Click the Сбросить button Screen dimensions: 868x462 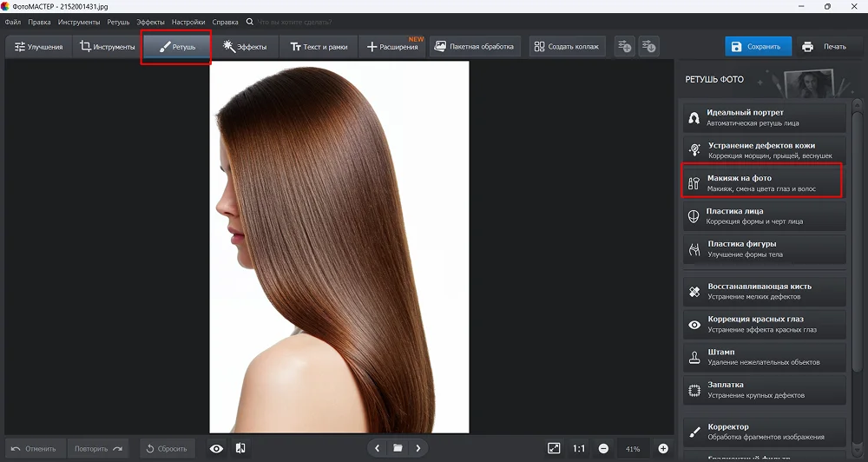168,449
